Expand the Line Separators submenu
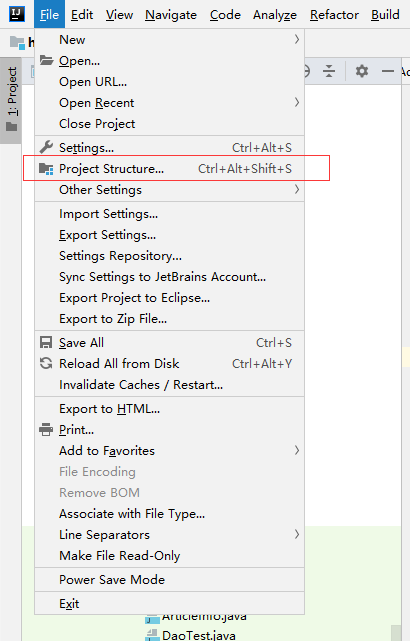 pos(297,534)
